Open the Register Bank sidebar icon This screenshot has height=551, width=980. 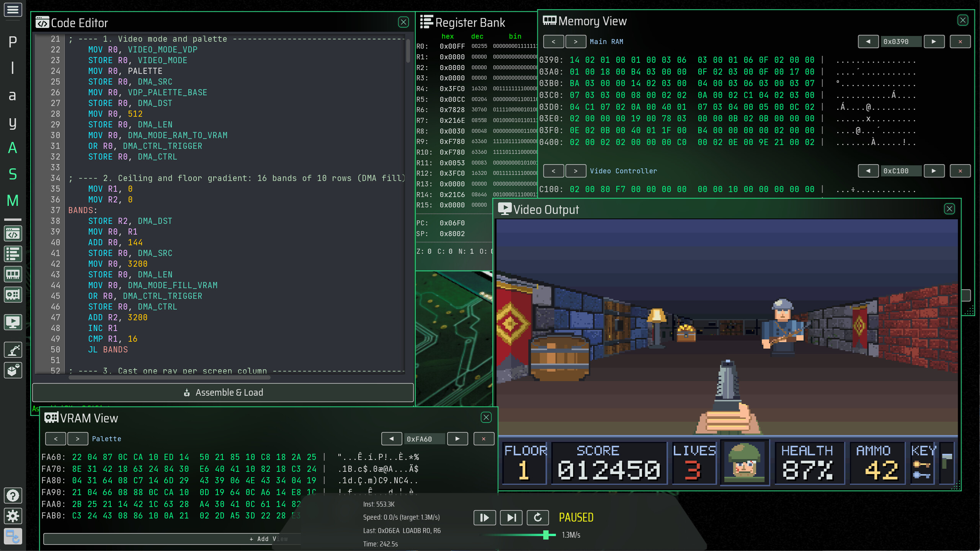(13, 254)
